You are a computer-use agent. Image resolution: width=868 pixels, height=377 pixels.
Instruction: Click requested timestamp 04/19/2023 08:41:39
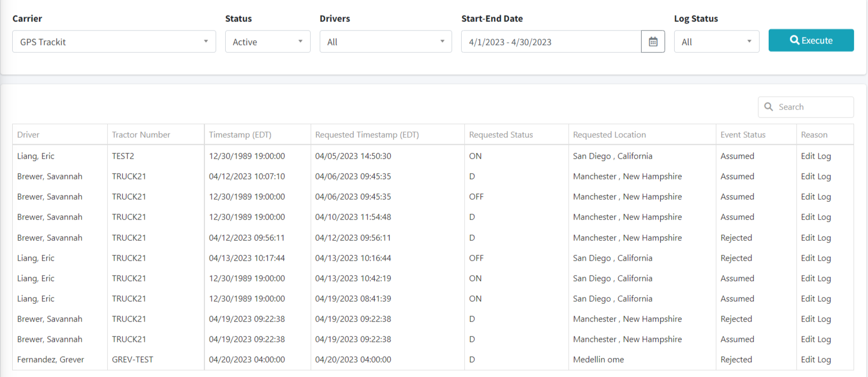pyautogui.click(x=353, y=299)
